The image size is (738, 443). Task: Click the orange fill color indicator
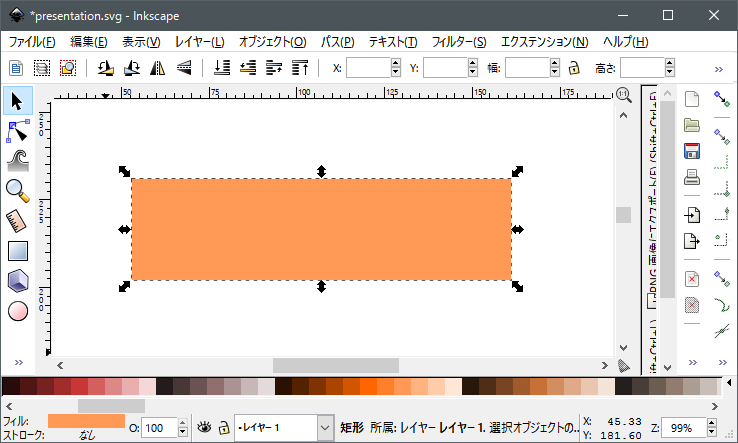[86, 421]
